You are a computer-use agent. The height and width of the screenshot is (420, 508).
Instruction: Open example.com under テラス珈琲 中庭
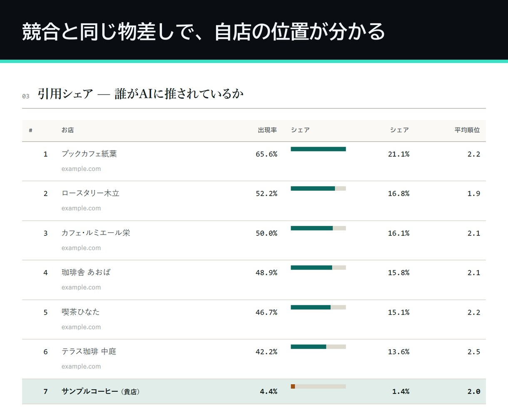click(x=81, y=367)
